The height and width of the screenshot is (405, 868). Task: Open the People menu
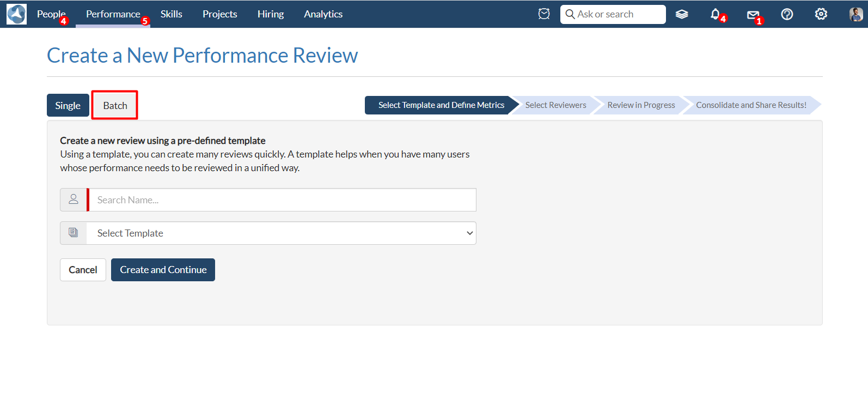click(51, 14)
